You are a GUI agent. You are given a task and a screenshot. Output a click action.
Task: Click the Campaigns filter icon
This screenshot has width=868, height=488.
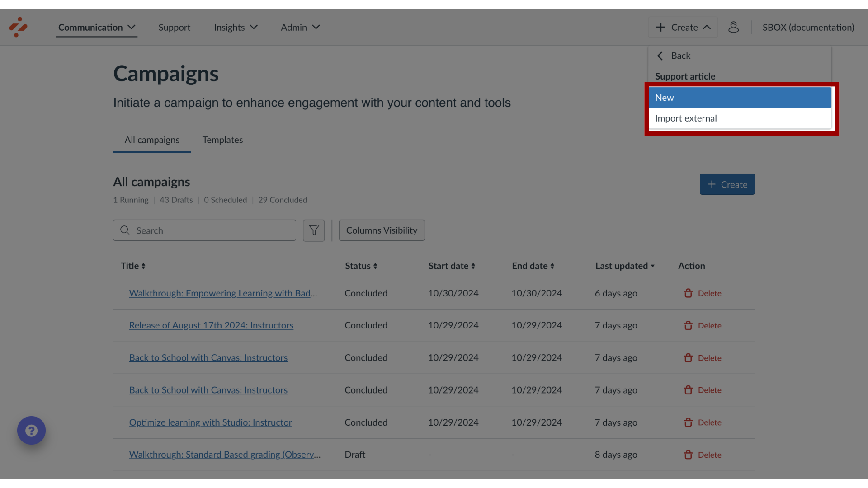pyautogui.click(x=314, y=230)
